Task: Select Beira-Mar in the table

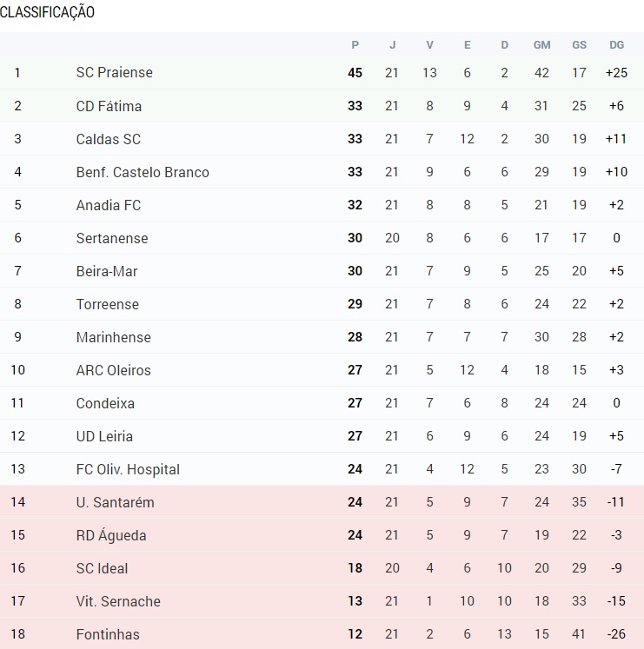Action: tap(107, 271)
